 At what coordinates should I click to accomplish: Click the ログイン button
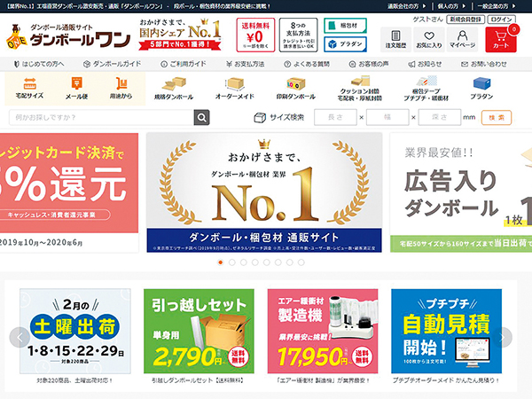coord(501,20)
